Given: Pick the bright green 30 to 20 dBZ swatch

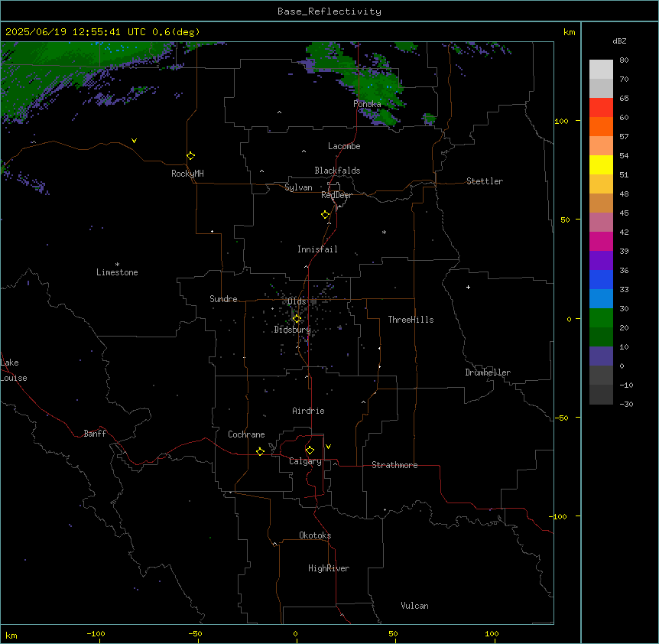Looking at the screenshot, I should pyautogui.click(x=601, y=318).
